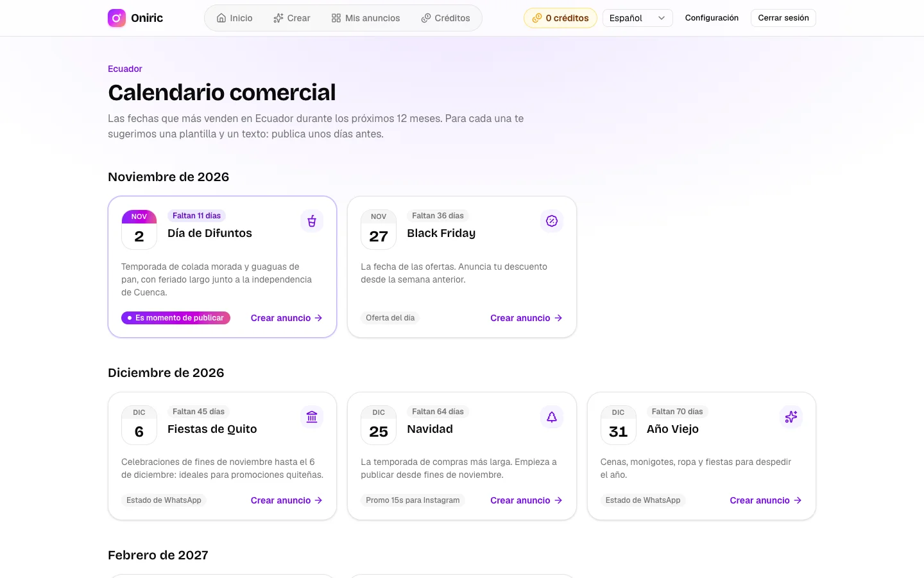Click Estado de WhatsApp tag on Año Viejo
The image size is (924, 578).
pyautogui.click(x=643, y=500)
